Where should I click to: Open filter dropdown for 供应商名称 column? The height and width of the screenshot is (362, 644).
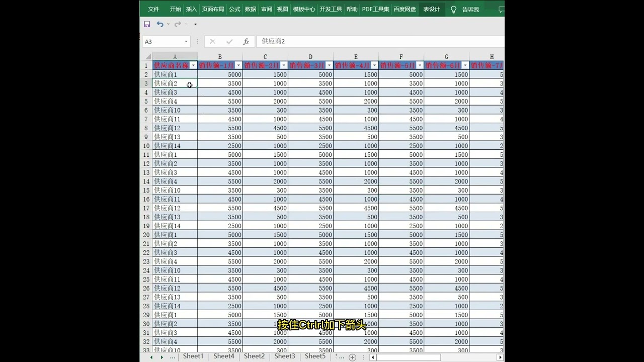coord(193,65)
